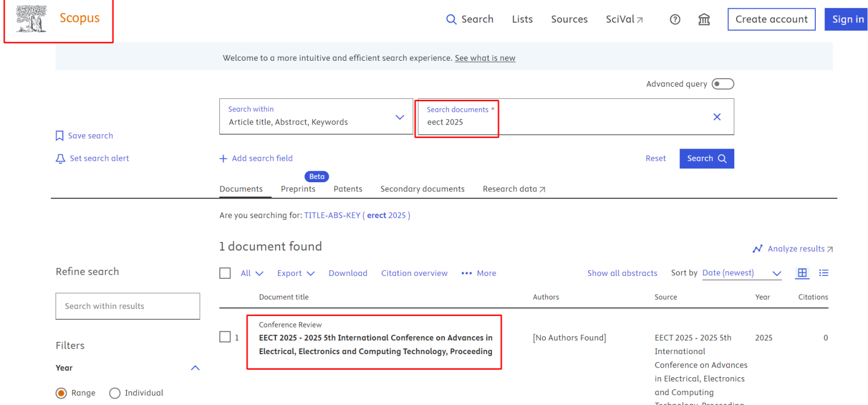Click the Scopus wordmark
The image size is (868, 405).
(80, 18)
